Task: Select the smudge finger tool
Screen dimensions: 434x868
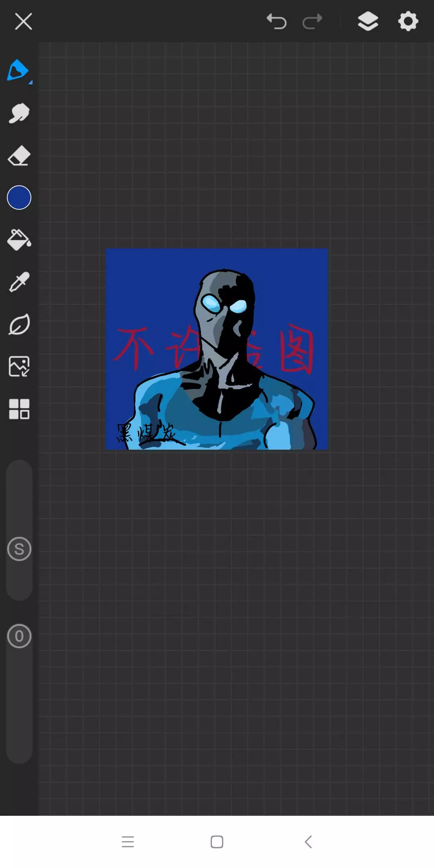Action: (19, 113)
